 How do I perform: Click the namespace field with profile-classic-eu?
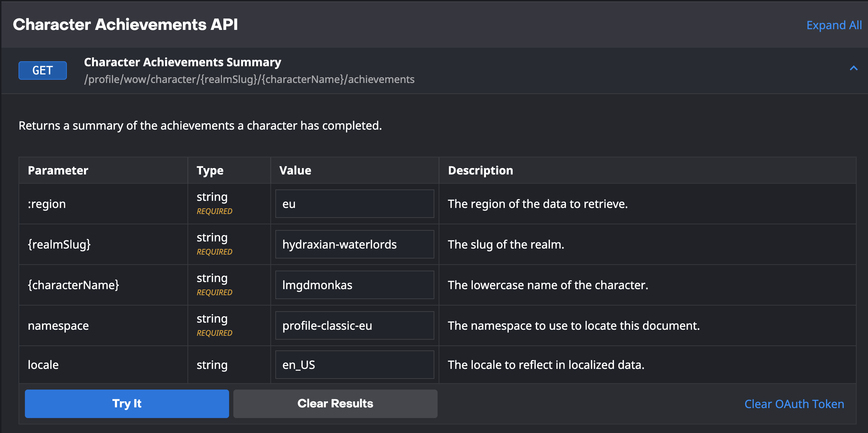pos(354,325)
